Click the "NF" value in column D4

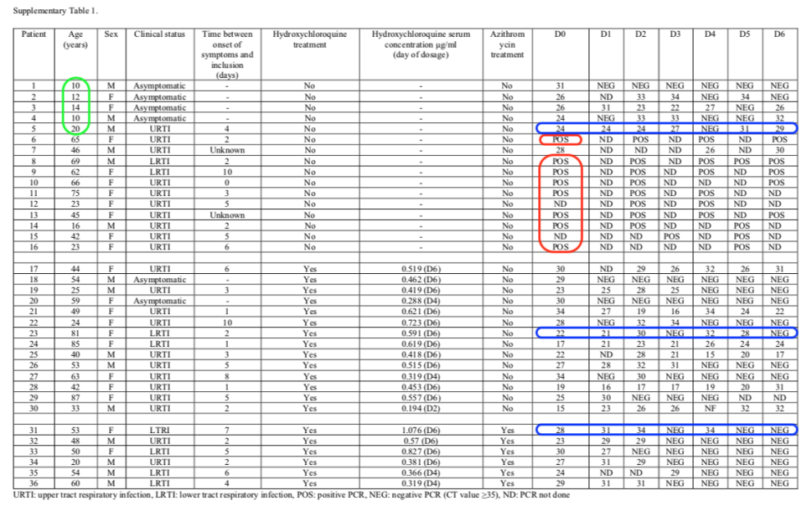709,408
